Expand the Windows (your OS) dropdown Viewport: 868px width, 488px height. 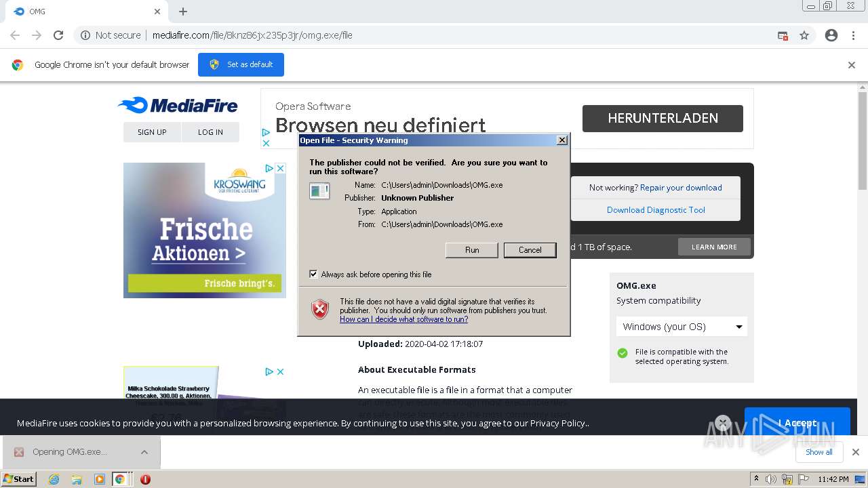682,327
